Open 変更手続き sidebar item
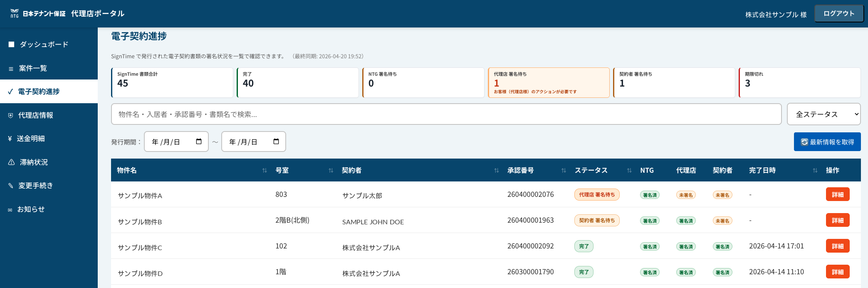This screenshot has width=868, height=288. pyautogui.click(x=49, y=186)
